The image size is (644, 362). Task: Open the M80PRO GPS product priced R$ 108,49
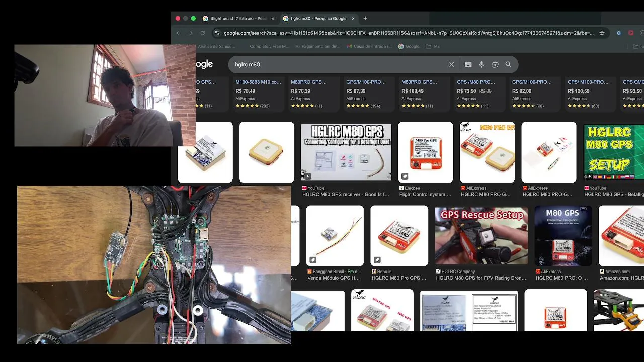[x=424, y=93]
